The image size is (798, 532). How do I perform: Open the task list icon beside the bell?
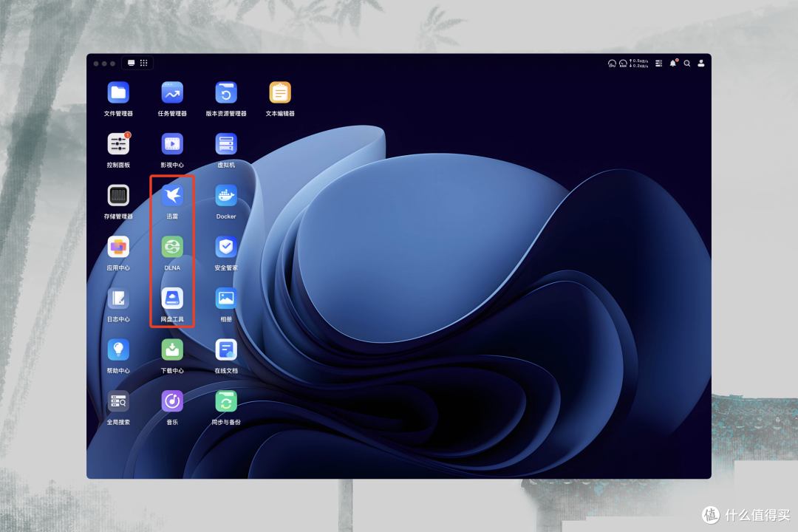[658, 63]
